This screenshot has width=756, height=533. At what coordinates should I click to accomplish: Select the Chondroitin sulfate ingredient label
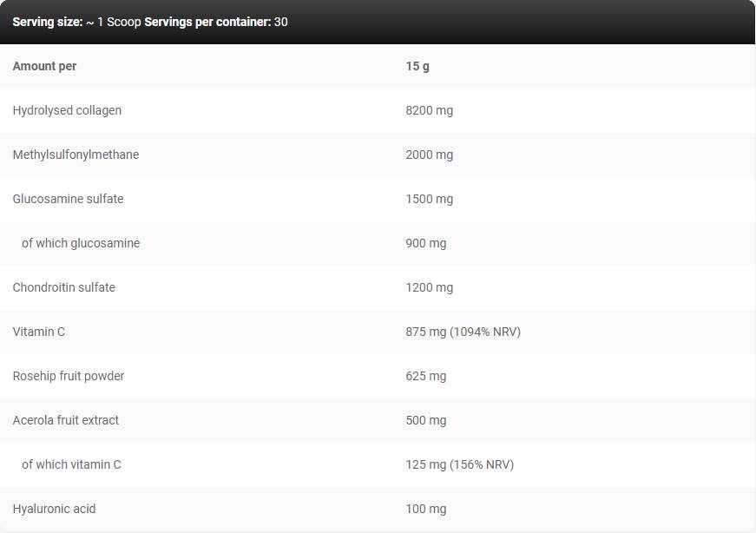click(63, 287)
